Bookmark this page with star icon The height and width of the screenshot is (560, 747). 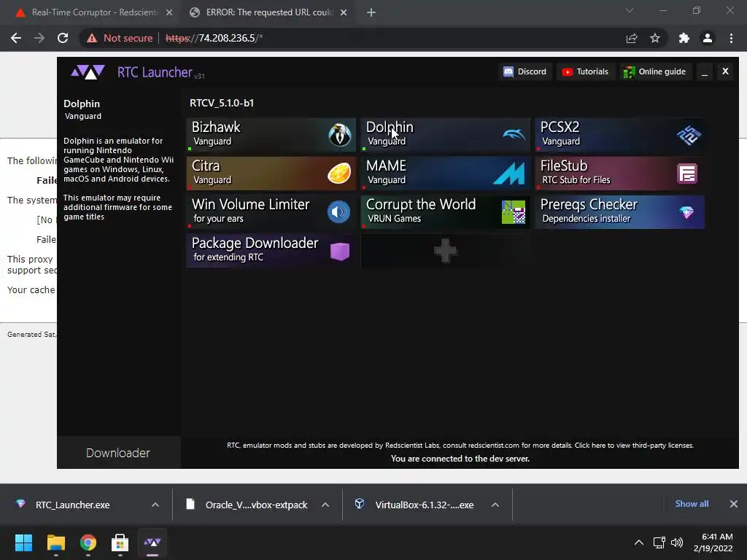655,38
